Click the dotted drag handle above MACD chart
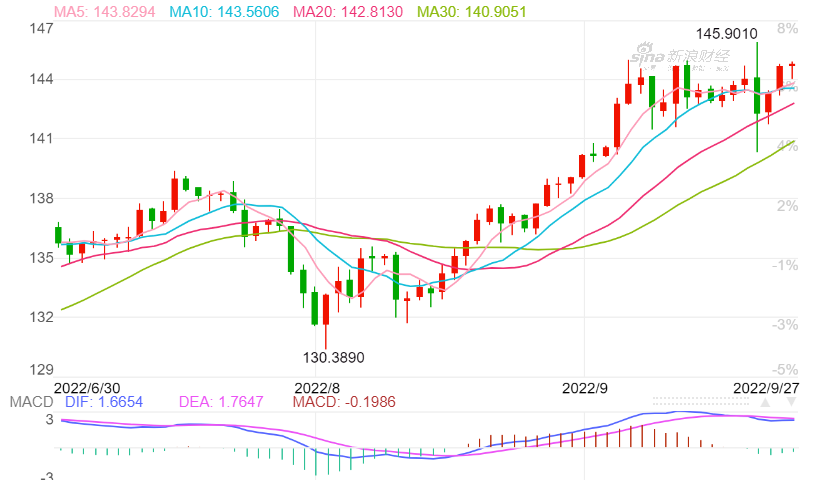This screenshot has height=480, width=818. tap(701, 401)
